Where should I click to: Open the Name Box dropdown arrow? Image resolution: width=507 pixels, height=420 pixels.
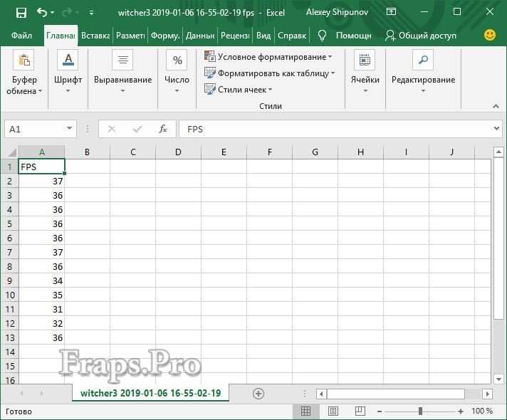(x=69, y=129)
